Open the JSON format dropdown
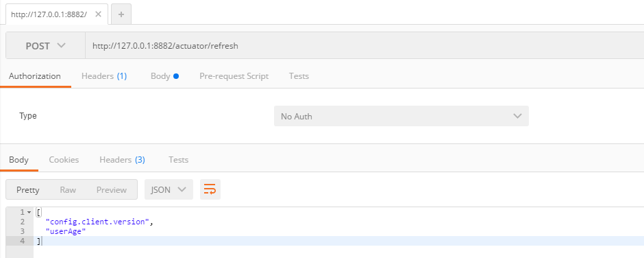This screenshot has width=644, height=258. 169,189
